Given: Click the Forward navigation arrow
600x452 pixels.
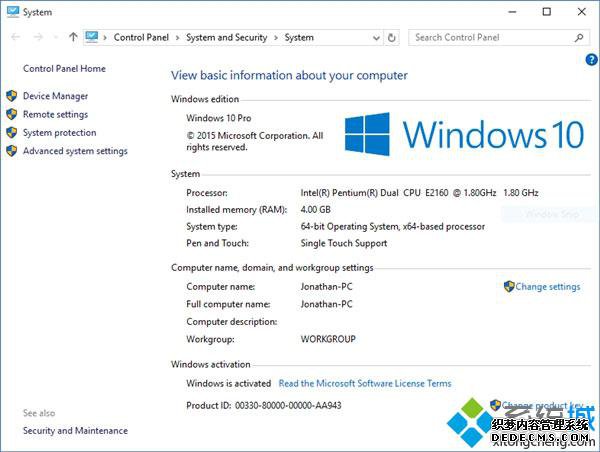Looking at the screenshot, I should coord(38,37).
